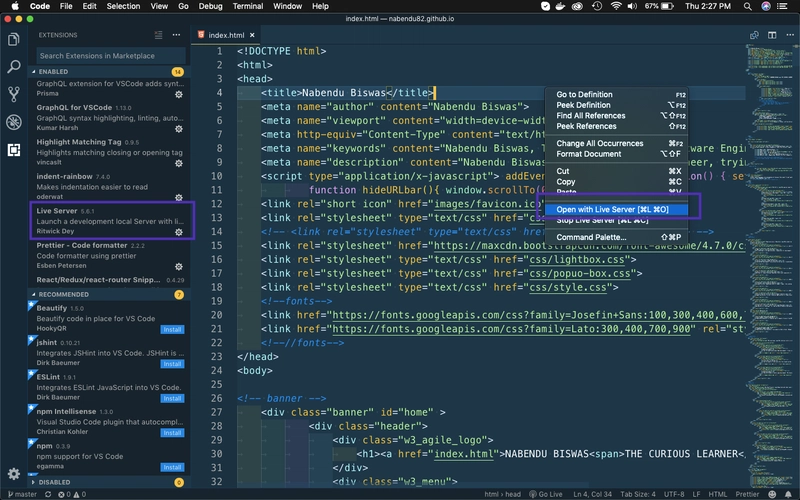The width and height of the screenshot is (800, 500).
Task: Select the Extensions view icon
Action: pyautogui.click(x=14, y=150)
